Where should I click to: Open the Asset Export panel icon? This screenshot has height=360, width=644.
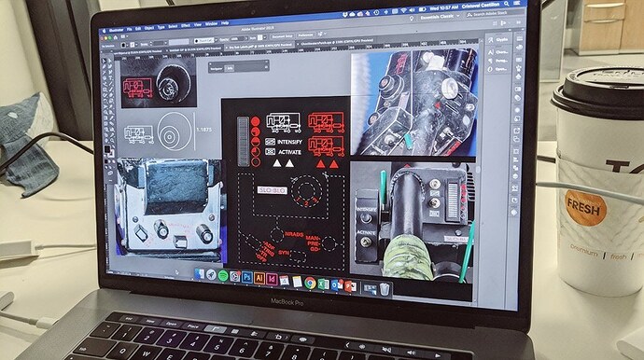click(x=517, y=131)
